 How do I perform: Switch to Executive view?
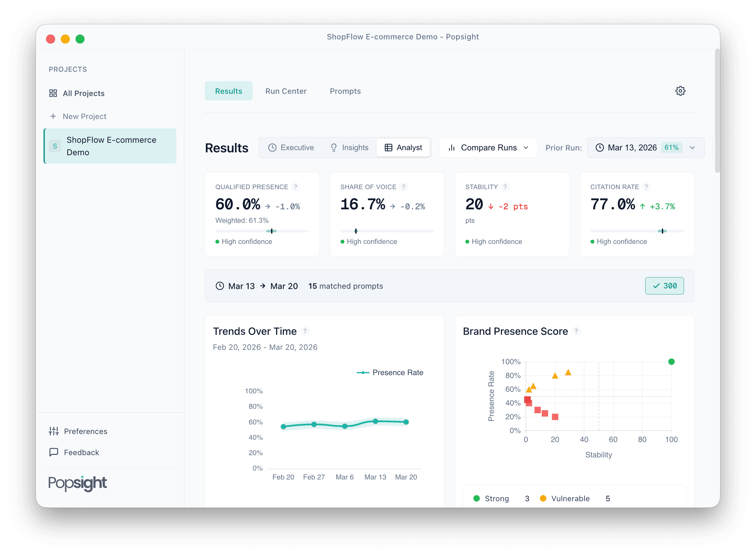[x=291, y=148]
